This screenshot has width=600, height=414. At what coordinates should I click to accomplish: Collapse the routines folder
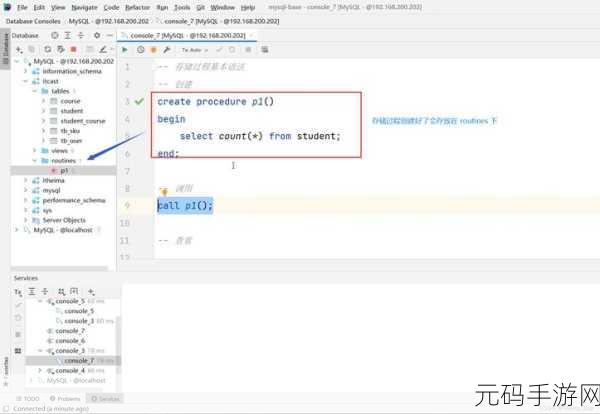34,160
